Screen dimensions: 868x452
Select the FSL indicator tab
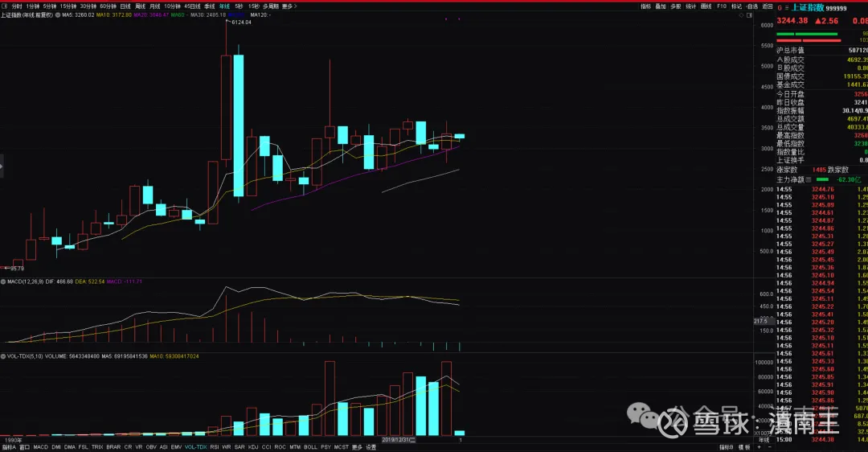83,447
